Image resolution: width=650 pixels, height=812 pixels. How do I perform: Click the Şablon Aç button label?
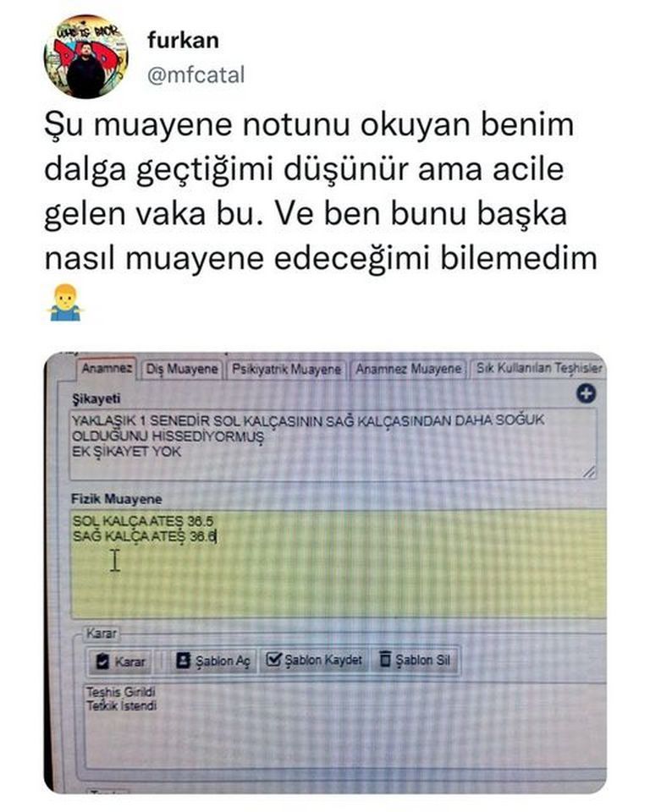[x=223, y=661]
